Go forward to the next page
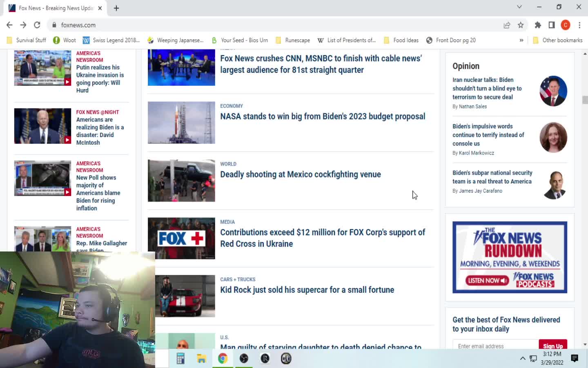Viewport: 588px width, 368px height. pos(23,25)
